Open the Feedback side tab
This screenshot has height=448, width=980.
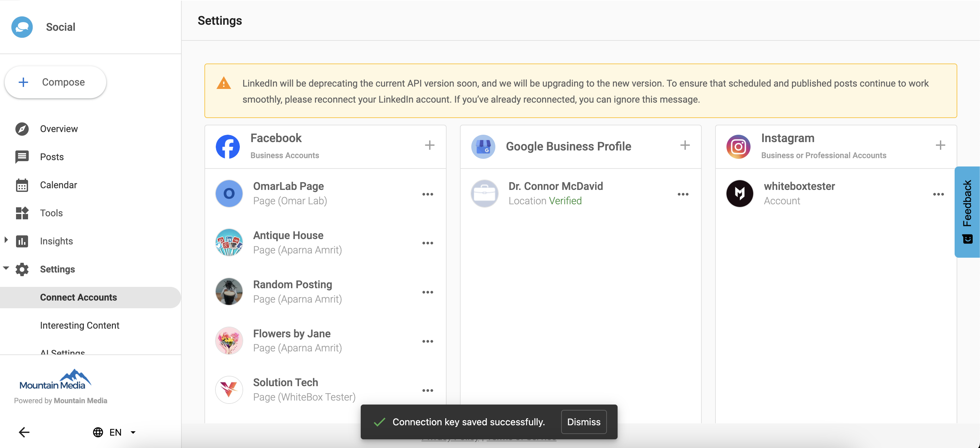coord(967,212)
